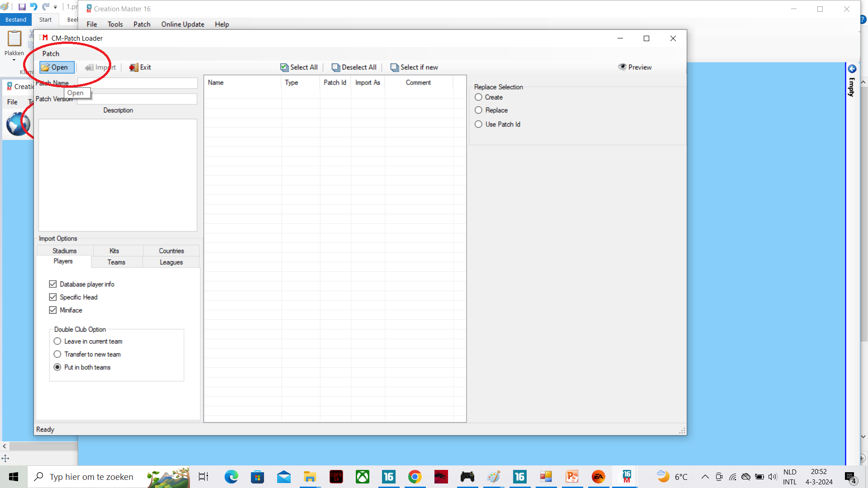Click the volume icon in system tray
This screenshot has height=488, width=868.
coord(773,477)
